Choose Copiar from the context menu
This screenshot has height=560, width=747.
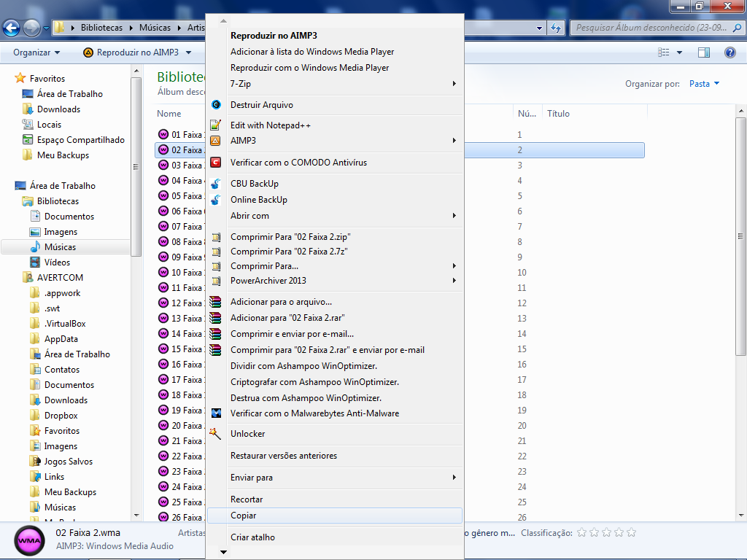334,516
